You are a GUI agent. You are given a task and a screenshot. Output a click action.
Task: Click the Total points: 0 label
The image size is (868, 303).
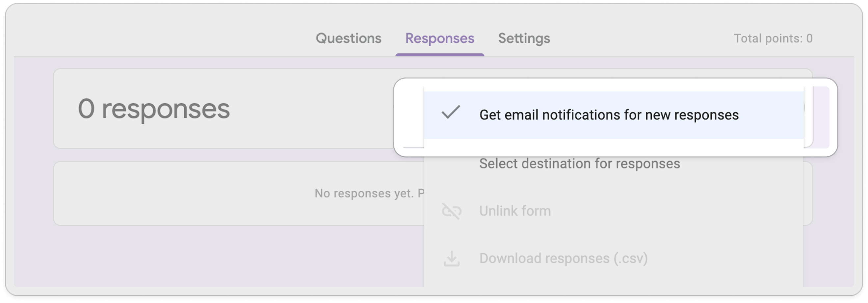[773, 38]
